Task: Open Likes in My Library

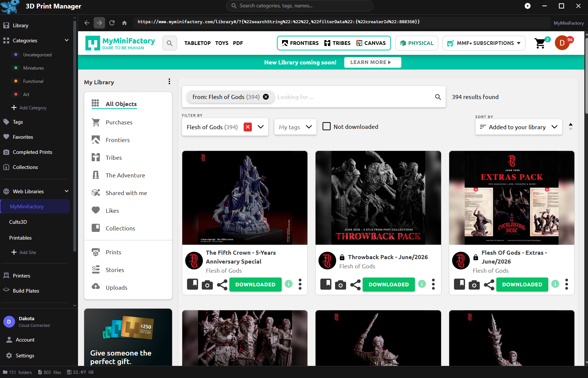Action: tap(112, 211)
